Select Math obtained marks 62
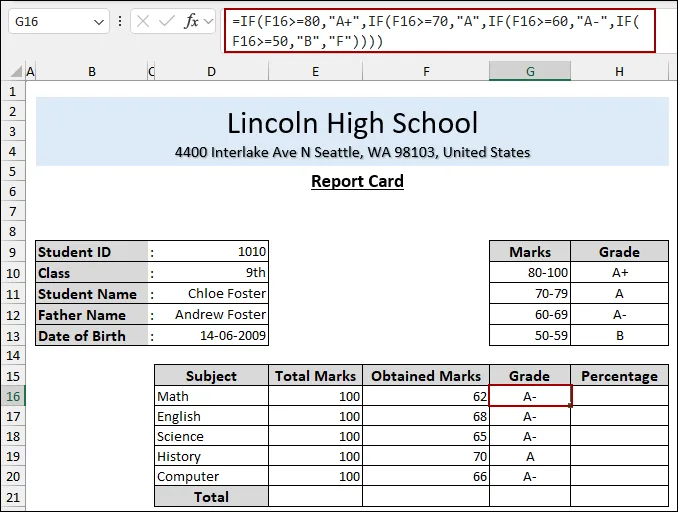 click(x=426, y=396)
